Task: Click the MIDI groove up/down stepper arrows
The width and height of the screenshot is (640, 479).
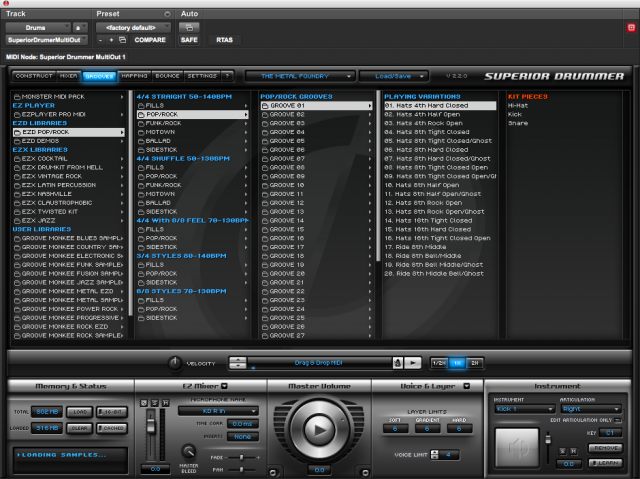Action: (x=238, y=363)
